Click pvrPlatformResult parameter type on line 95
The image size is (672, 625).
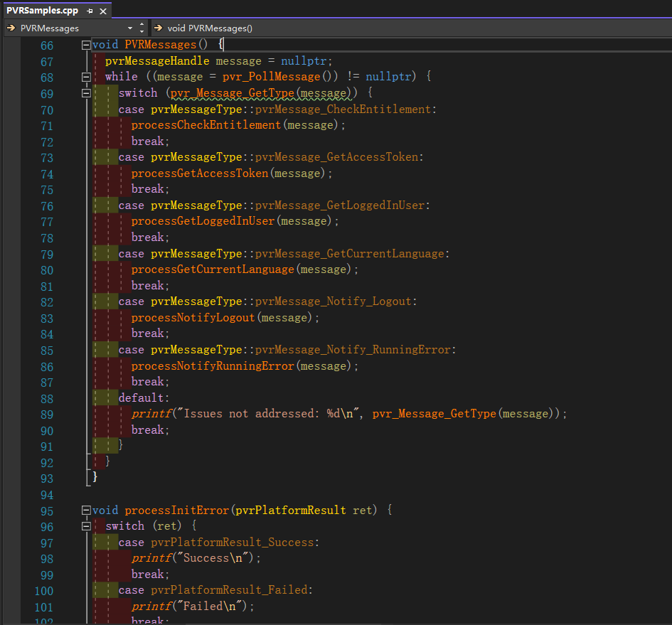(291, 510)
